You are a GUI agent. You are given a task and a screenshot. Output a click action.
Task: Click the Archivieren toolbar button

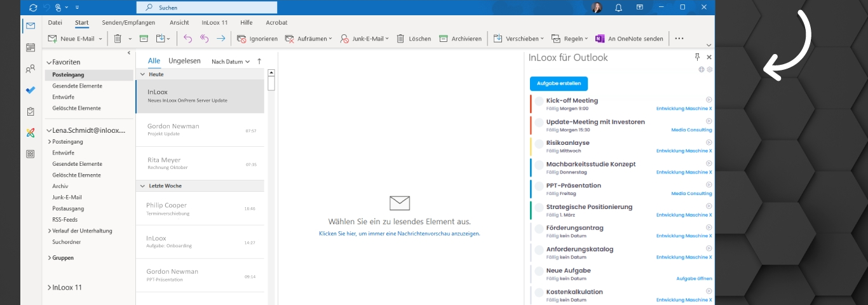point(460,39)
